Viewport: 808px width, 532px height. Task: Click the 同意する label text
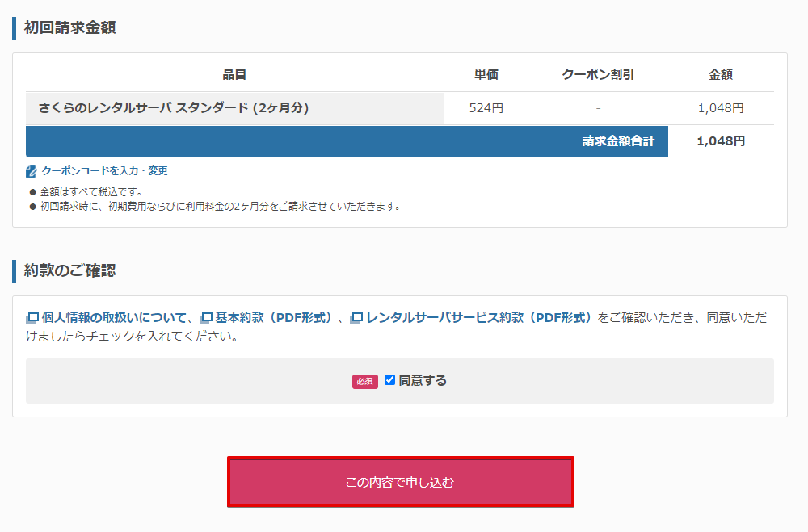click(x=423, y=380)
